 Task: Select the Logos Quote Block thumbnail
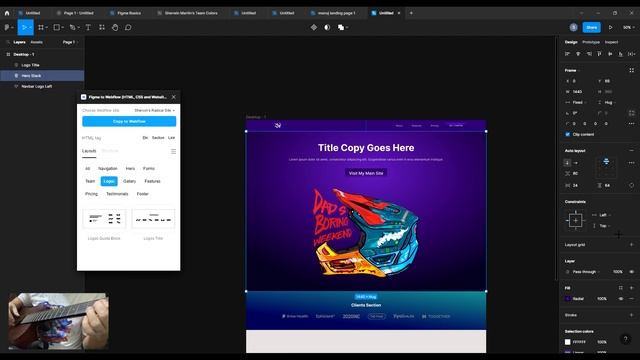pos(104,219)
